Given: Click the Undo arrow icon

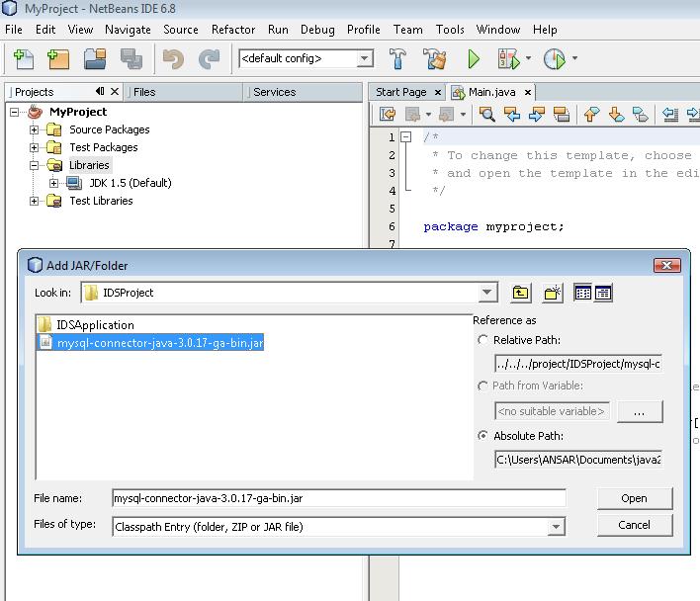Looking at the screenshot, I should pyautogui.click(x=173, y=59).
